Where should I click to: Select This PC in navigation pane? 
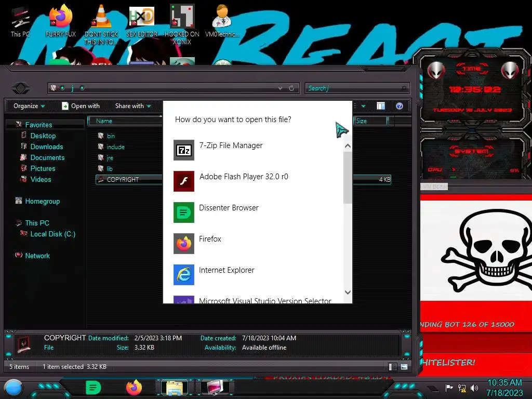37,223
